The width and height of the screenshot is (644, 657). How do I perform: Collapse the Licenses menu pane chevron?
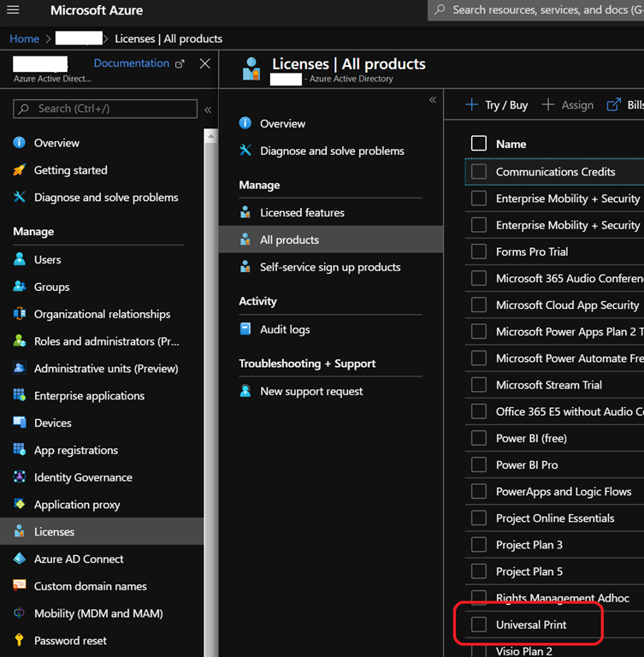click(432, 100)
